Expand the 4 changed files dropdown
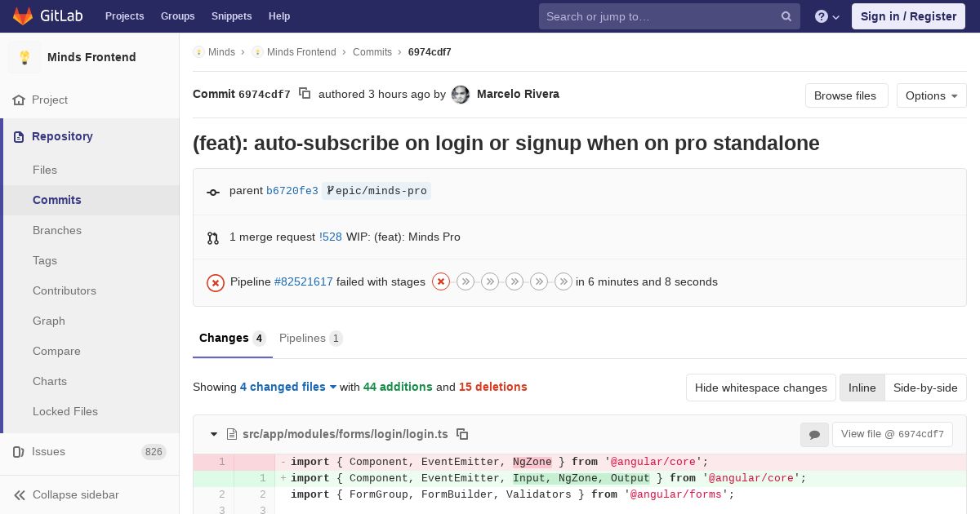Screen dimensions: 980x514 tap(288, 387)
